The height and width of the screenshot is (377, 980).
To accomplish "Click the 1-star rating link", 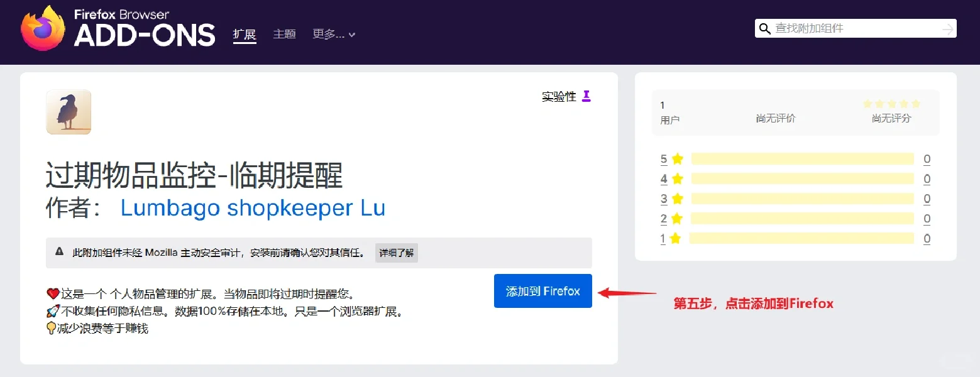I will tap(664, 238).
